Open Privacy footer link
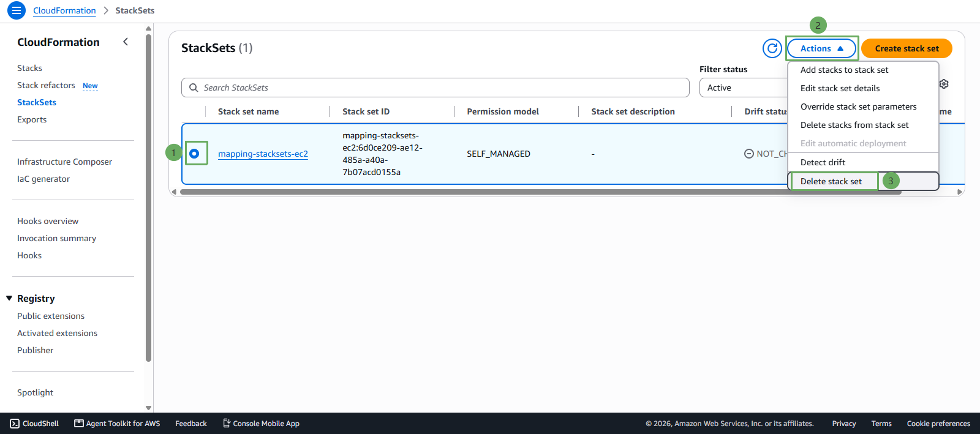This screenshot has width=980, height=434. [844, 424]
